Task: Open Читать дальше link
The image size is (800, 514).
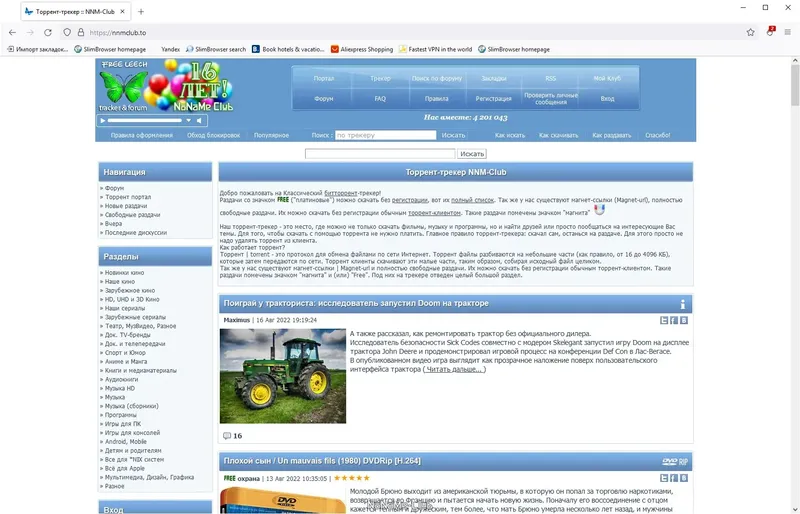Action: 454,369
